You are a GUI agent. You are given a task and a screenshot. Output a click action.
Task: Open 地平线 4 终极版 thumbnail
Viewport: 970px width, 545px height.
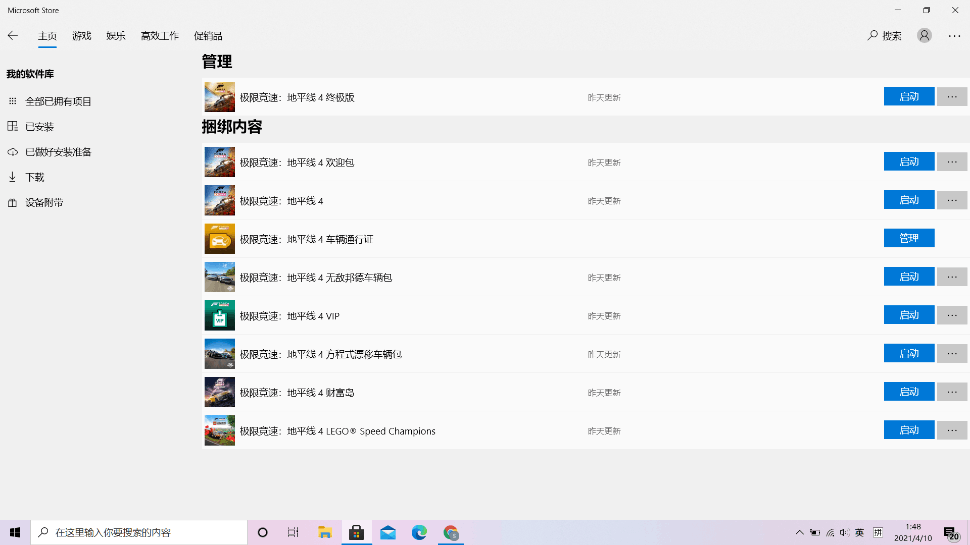point(220,97)
